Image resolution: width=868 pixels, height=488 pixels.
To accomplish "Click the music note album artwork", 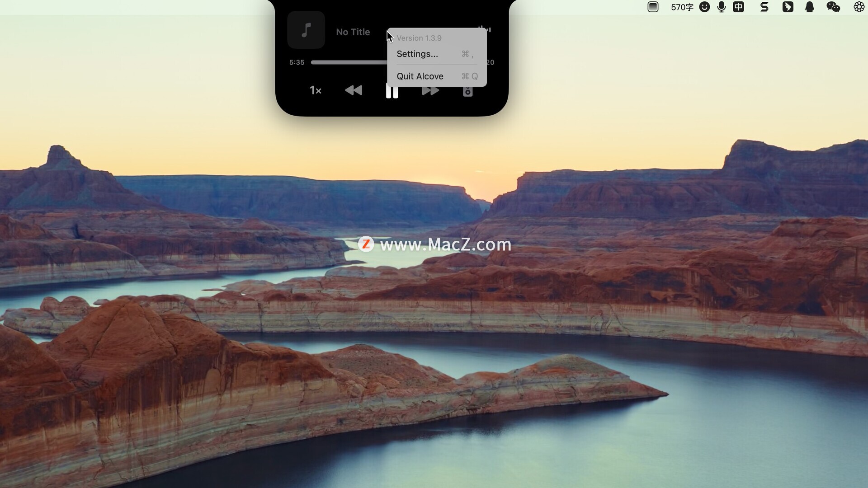I will [x=306, y=30].
